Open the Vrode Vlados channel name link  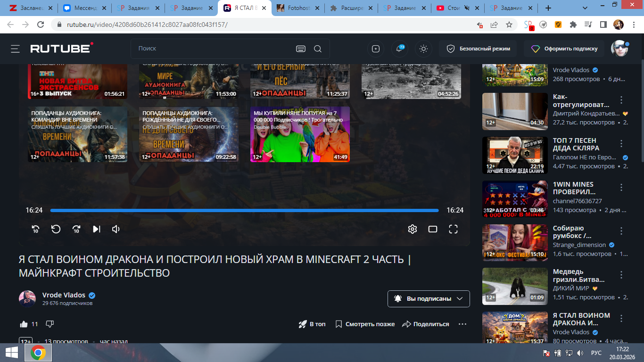coord(64,295)
